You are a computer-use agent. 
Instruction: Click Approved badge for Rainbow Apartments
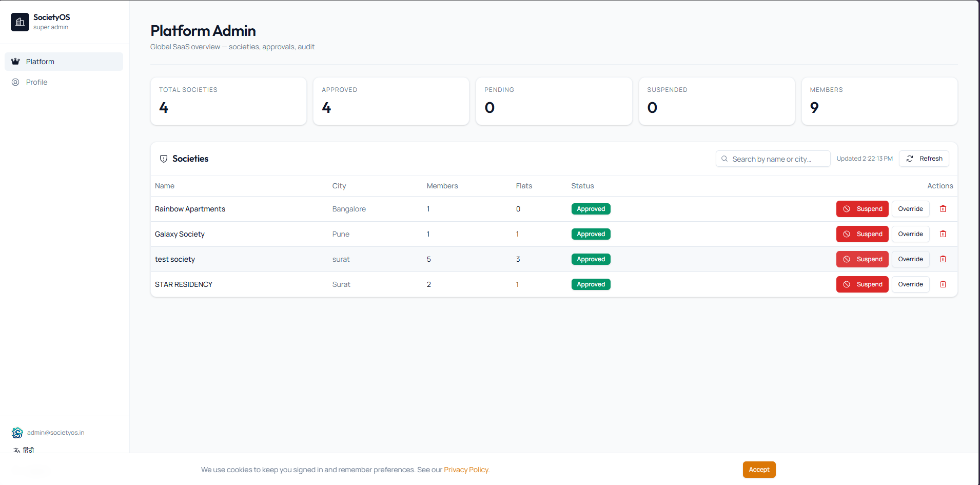591,209
